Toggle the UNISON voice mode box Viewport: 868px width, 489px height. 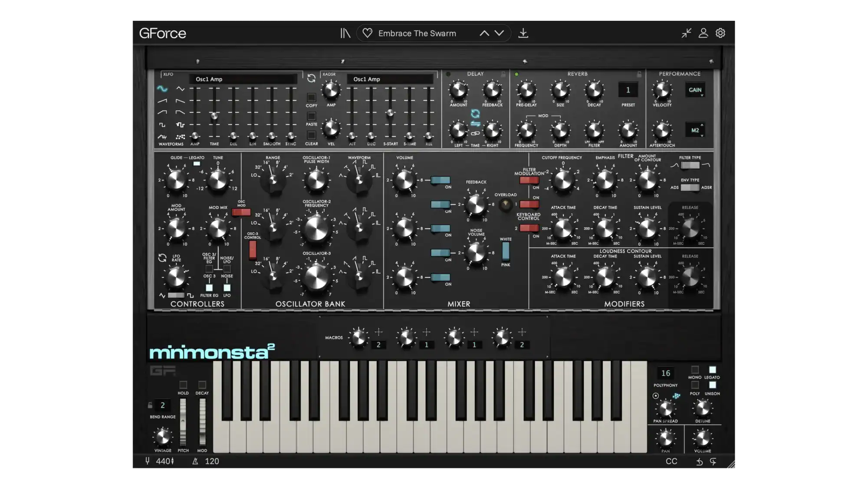pyautogui.click(x=712, y=385)
